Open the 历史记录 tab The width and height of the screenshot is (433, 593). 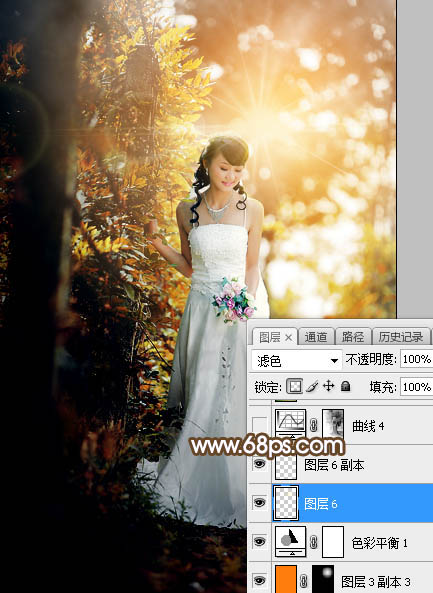(x=400, y=336)
